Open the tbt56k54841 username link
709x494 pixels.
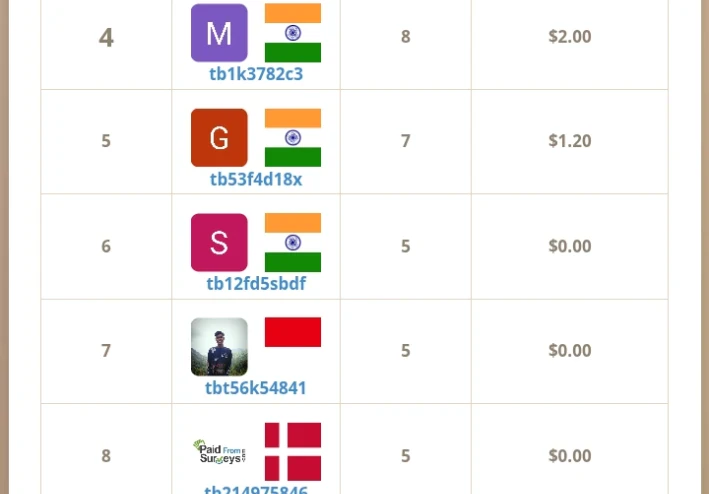(256, 388)
